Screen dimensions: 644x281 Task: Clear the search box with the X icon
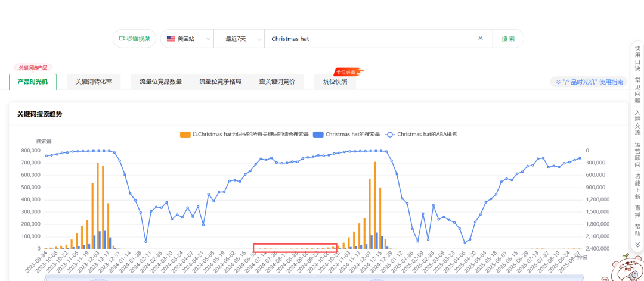[481, 38]
